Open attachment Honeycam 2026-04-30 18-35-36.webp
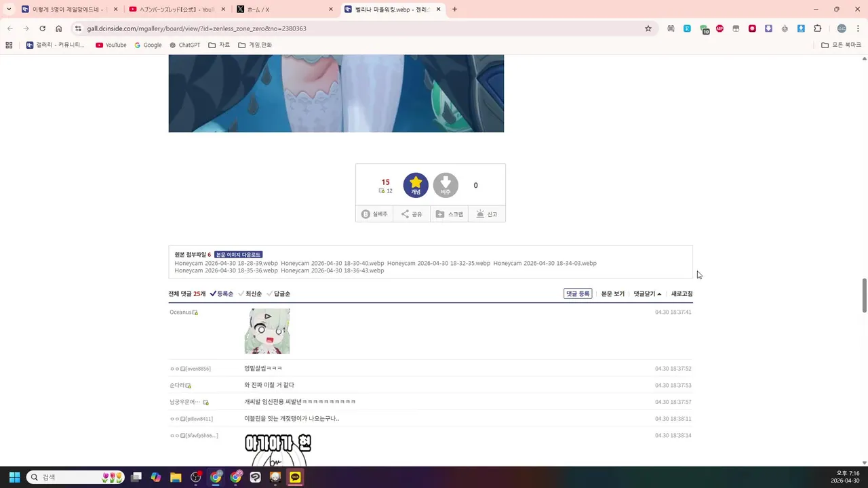The height and width of the screenshot is (488, 868). tap(226, 270)
